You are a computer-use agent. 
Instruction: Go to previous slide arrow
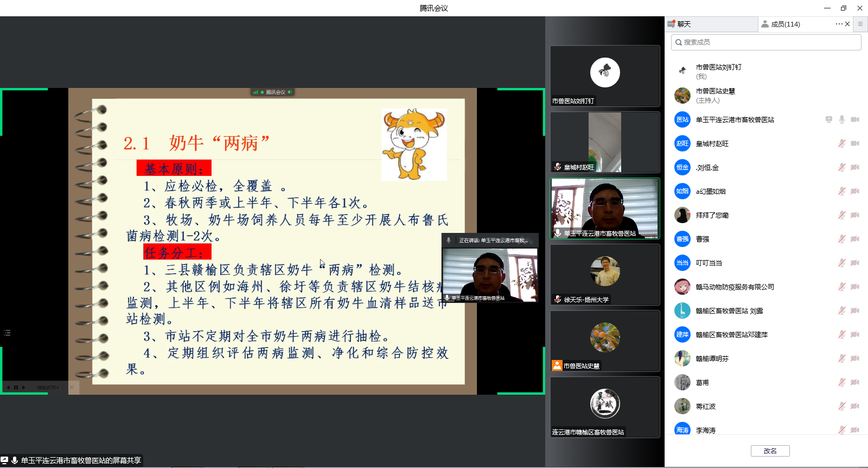[8, 387]
